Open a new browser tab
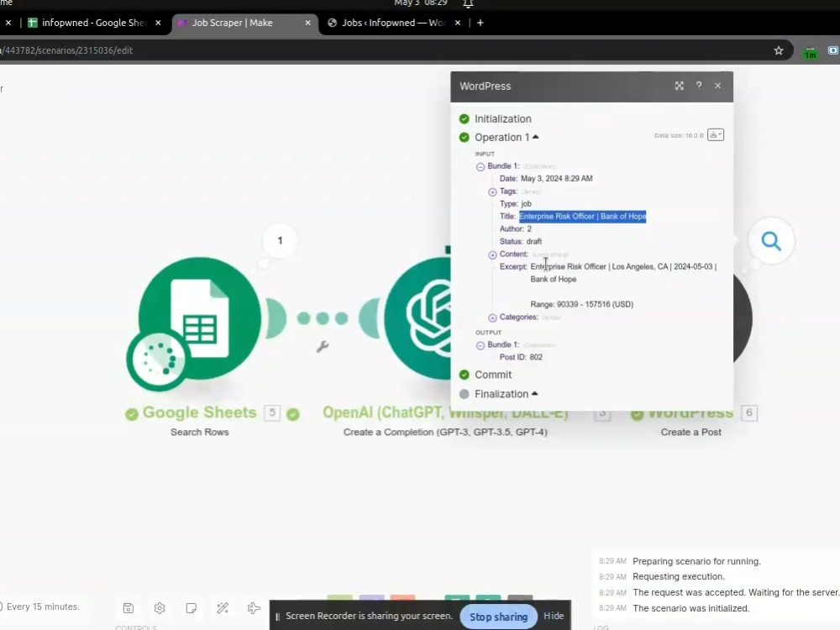Viewport: 840px width, 630px height. (x=480, y=23)
